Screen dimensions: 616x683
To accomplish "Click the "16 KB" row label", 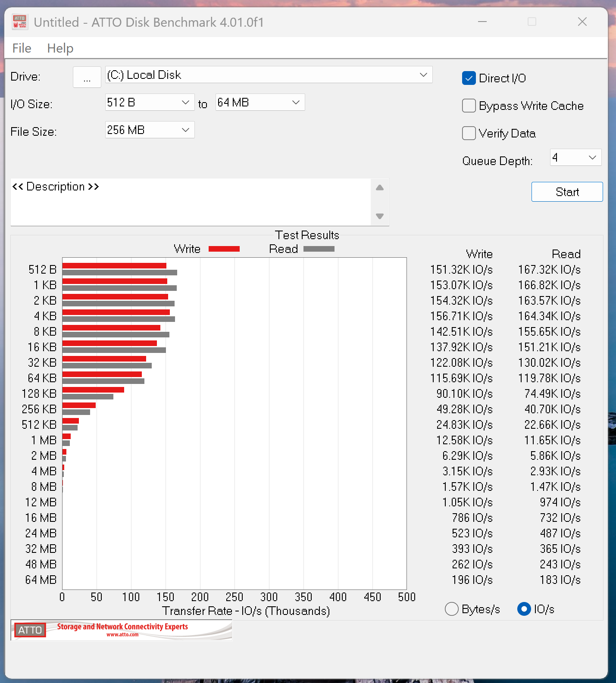I will click(42, 347).
